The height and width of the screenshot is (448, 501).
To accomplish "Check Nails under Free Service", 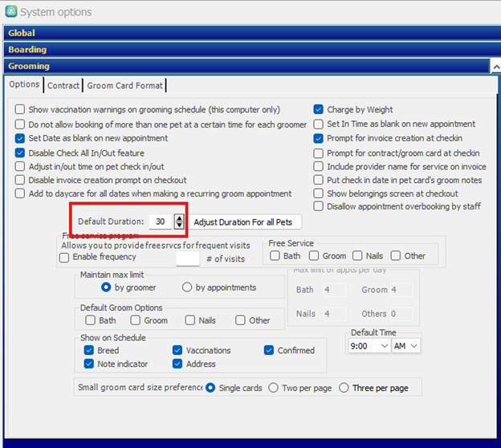I will (x=357, y=255).
